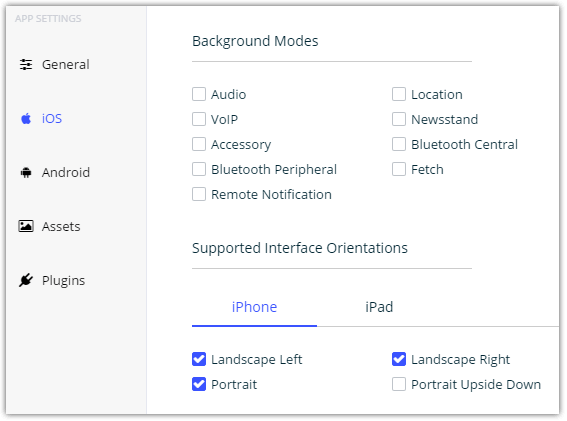Enable VoIP background mode checkbox
The height and width of the screenshot is (421, 567).
199,119
